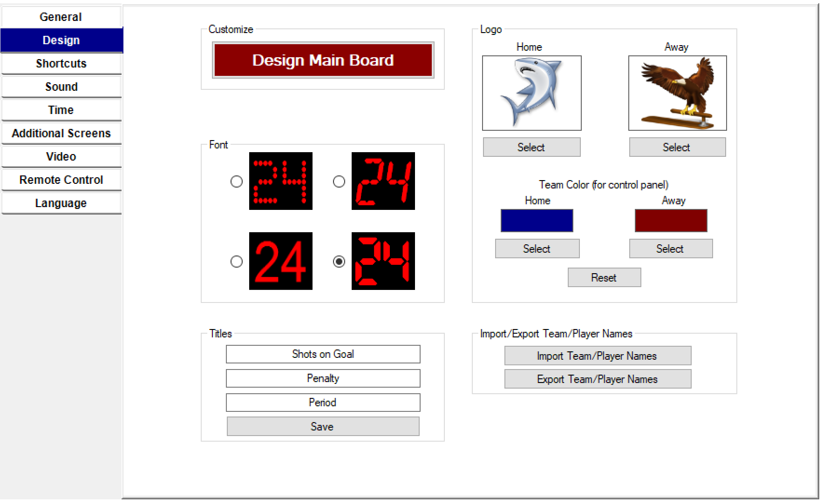Click the away team eagle logo
Viewport: 823px width, 504px height.
[x=677, y=93]
